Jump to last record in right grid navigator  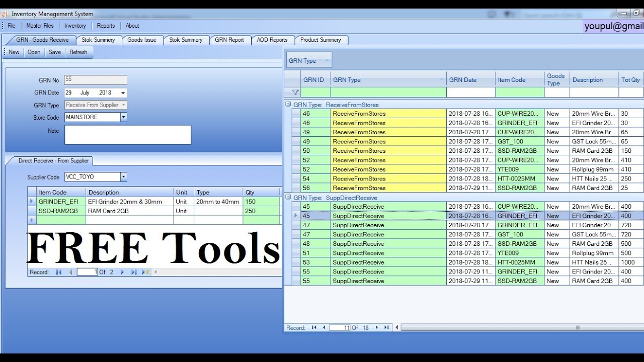point(386,327)
